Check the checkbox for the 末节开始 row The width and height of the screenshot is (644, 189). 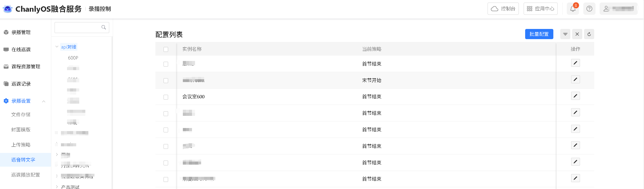click(x=166, y=81)
